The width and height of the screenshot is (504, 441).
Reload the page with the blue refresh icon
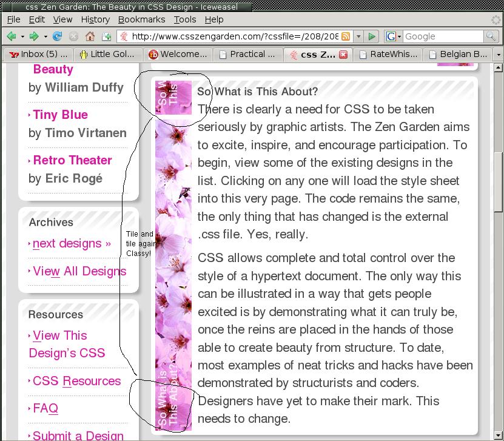pyautogui.click(x=58, y=36)
